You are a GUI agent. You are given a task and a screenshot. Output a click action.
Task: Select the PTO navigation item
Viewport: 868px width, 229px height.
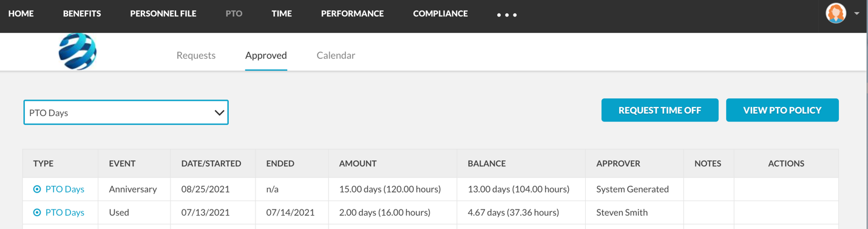click(x=234, y=13)
